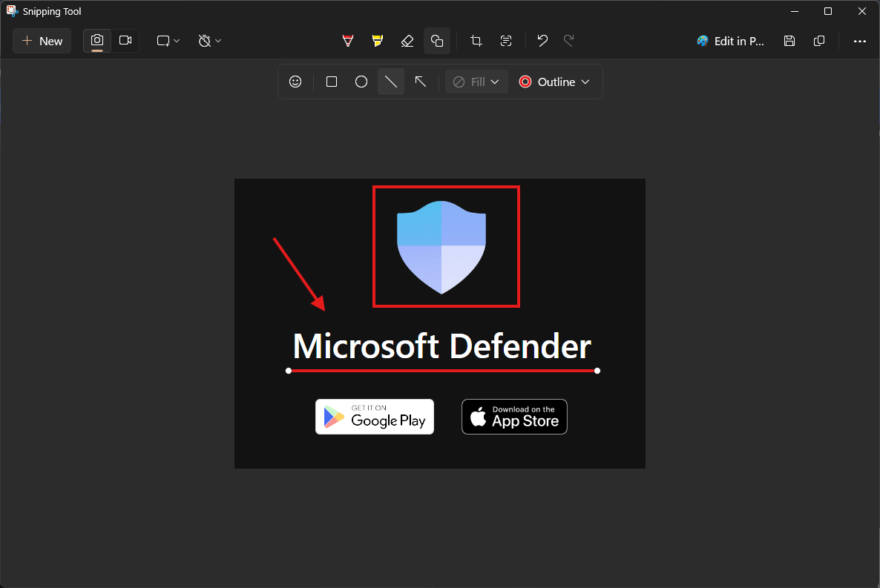Open the Outline color dropdown
This screenshot has height=588, width=880.
554,82
